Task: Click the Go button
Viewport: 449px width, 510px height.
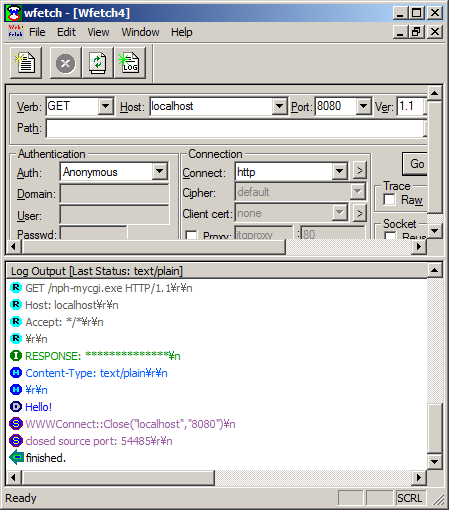Action: [x=416, y=164]
